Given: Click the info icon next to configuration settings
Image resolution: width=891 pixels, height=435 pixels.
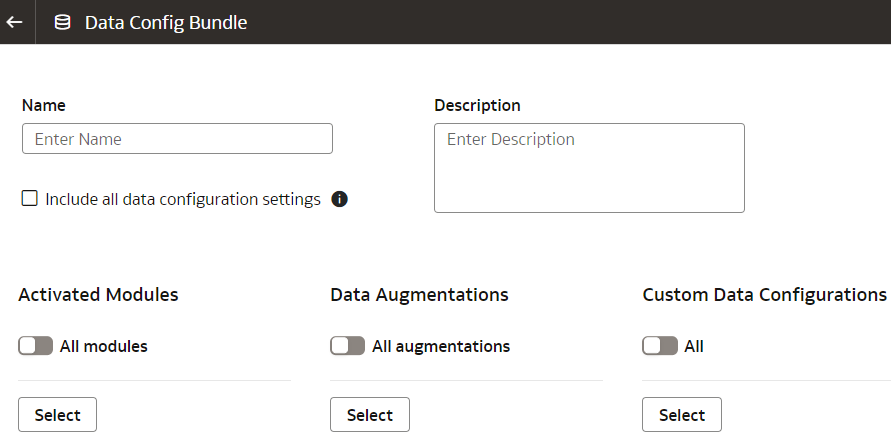Looking at the screenshot, I should coord(339,199).
